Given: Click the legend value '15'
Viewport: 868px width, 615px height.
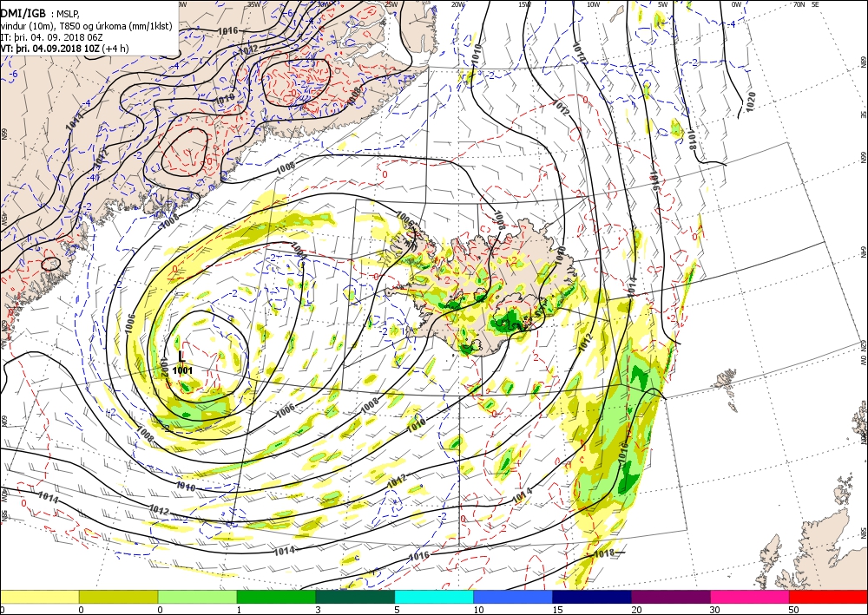Looking at the screenshot, I should (557, 610).
